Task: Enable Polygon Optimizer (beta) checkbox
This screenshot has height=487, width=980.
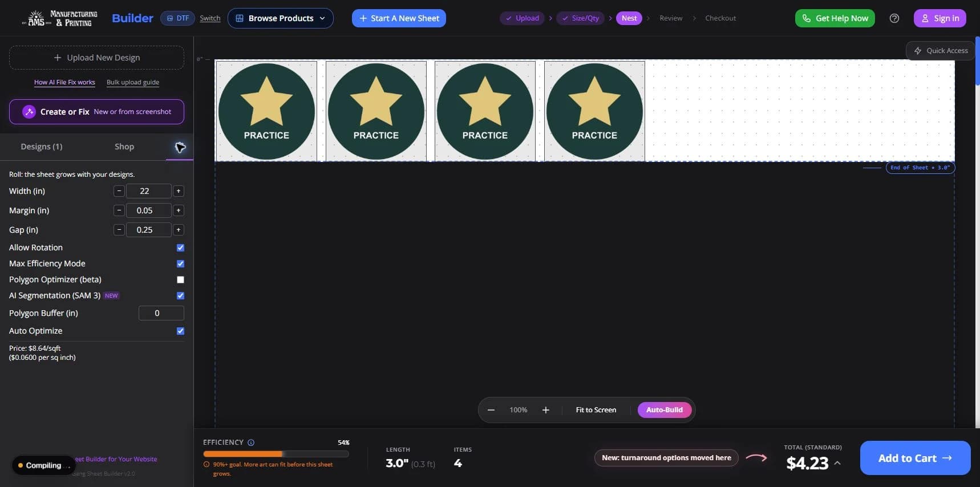Action: [x=180, y=279]
